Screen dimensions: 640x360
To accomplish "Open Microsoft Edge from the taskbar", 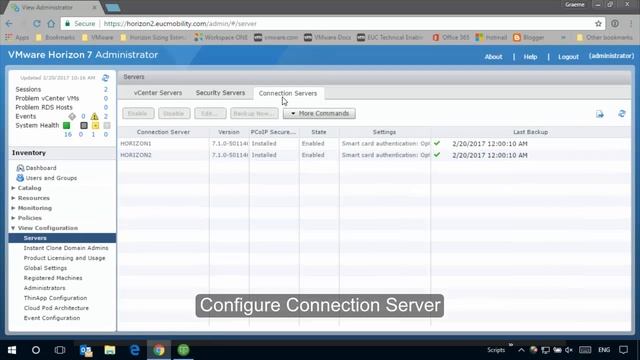I will coord(135,350).
